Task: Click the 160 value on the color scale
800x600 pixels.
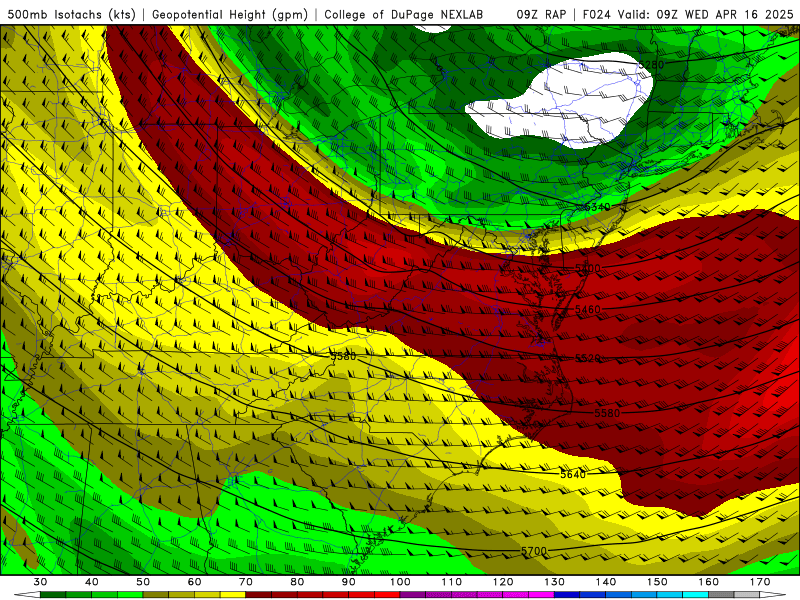Action: [x=709, y=582]
